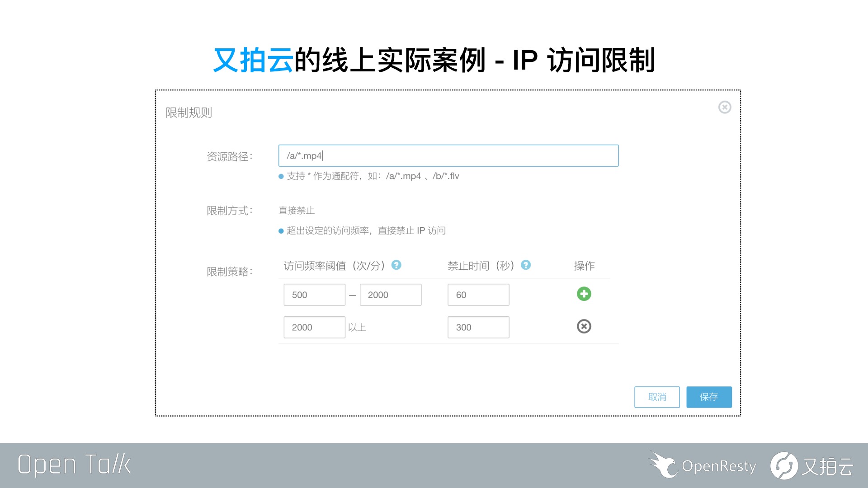Click the upper threshold field in the 500 row
868x488 pixels.
391,295
